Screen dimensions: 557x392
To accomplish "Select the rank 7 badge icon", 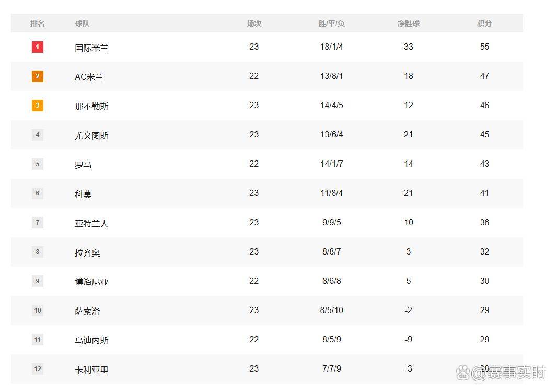I will click(x=37, y=223).
